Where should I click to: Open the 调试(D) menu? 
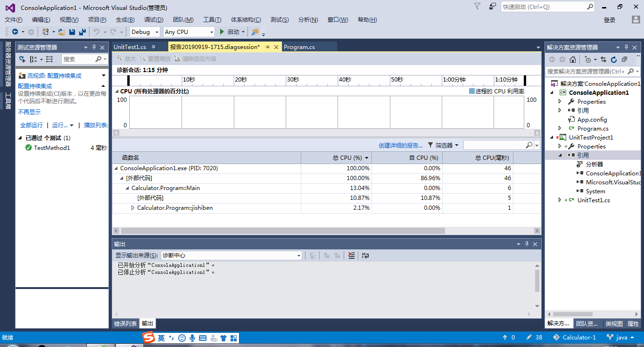click(x=154, y=20)
